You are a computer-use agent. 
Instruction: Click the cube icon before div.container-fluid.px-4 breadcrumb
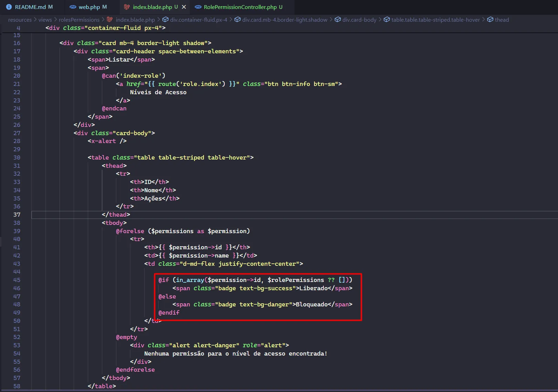[x=165, y=20]
